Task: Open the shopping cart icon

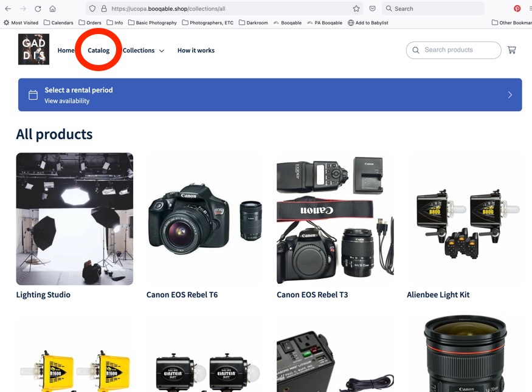Action: point(512,50)
